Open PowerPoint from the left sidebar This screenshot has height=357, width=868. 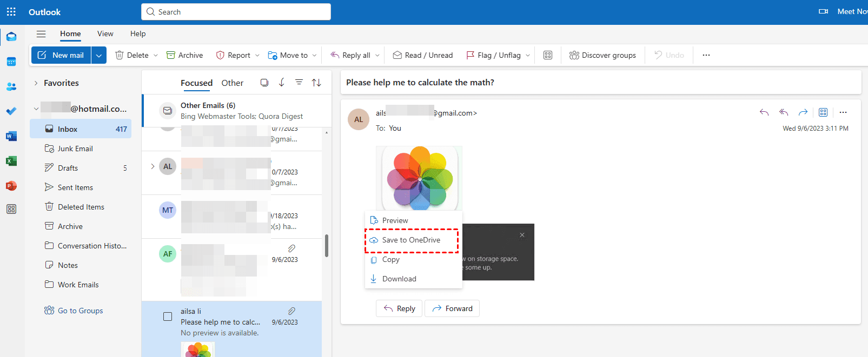pyautogui.click(x=11, y=186)
